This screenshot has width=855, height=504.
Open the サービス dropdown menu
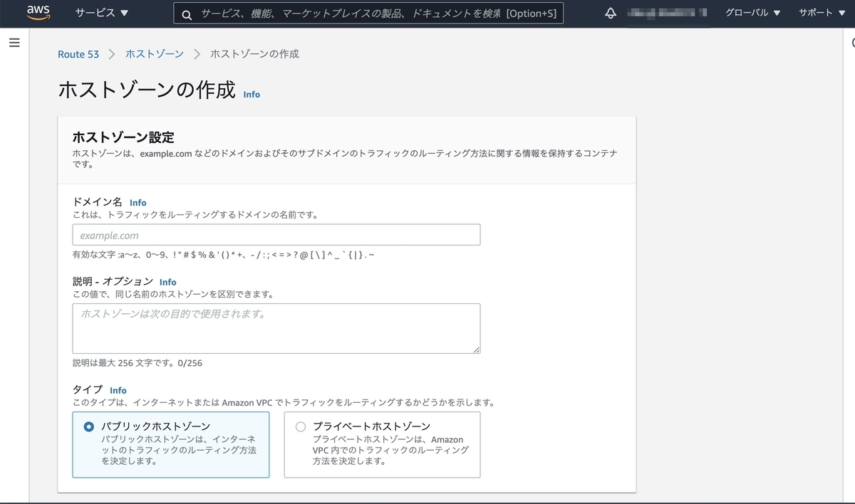pyautogui.click(x=102, y=13)
